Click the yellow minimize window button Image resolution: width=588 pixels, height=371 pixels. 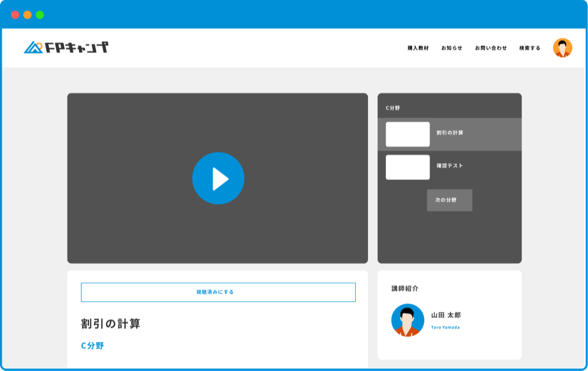[x=27, y=15]
